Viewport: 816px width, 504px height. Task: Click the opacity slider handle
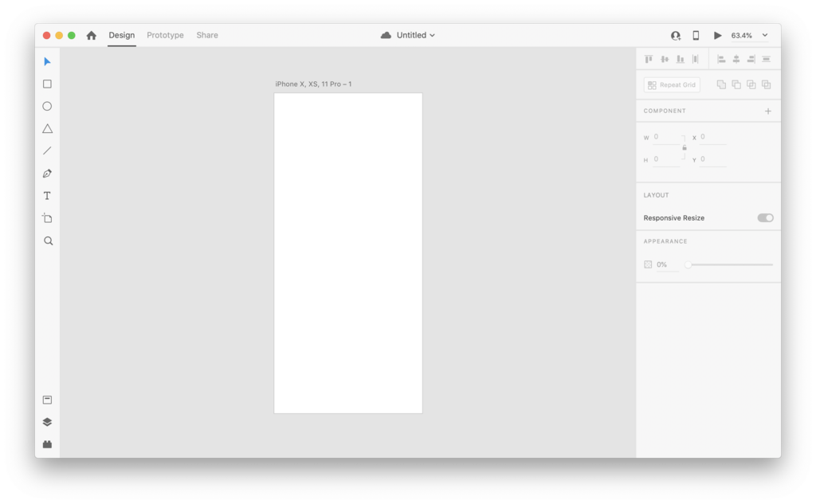pyautogui.click(x=688, y=265)
